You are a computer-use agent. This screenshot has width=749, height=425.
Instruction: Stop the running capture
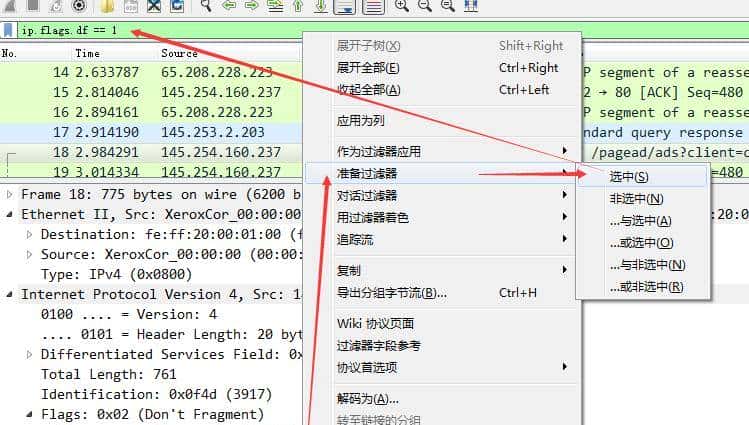coord(32,5)
